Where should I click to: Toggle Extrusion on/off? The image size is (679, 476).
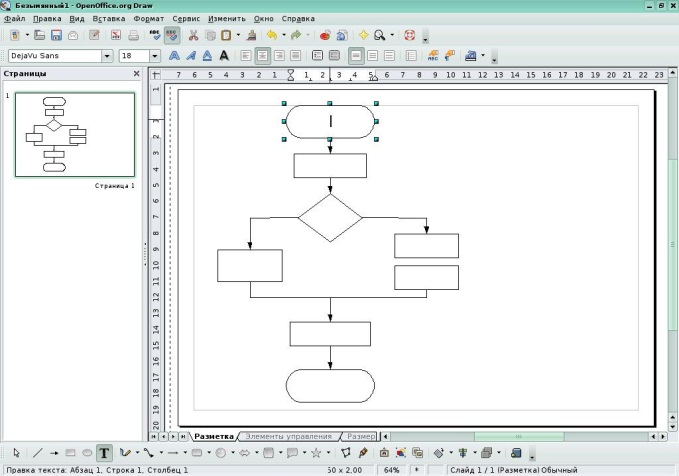coord(515,453)
